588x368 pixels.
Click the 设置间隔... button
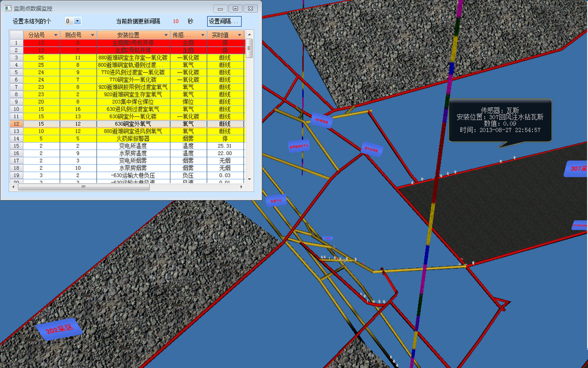[224, 21]
